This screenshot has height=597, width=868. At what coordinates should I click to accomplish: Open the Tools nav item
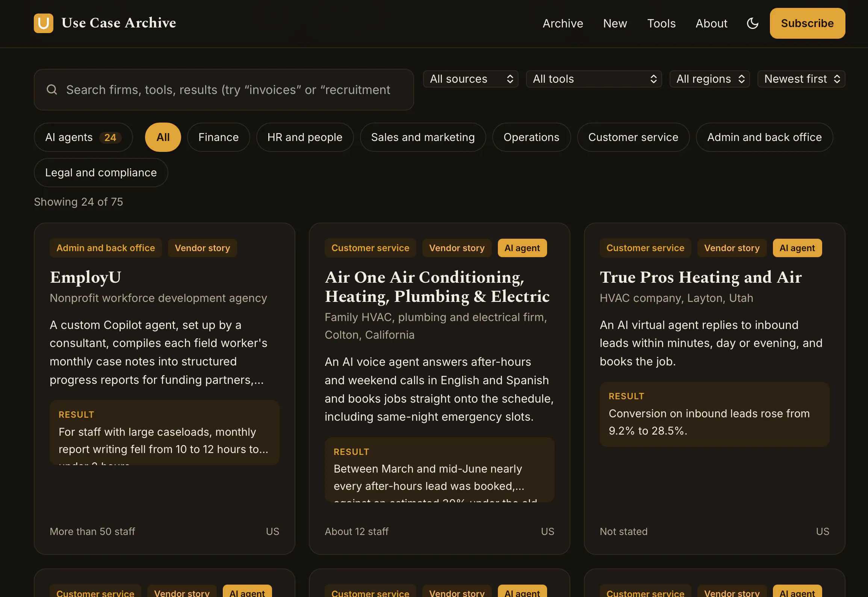(x=661, y=23)
